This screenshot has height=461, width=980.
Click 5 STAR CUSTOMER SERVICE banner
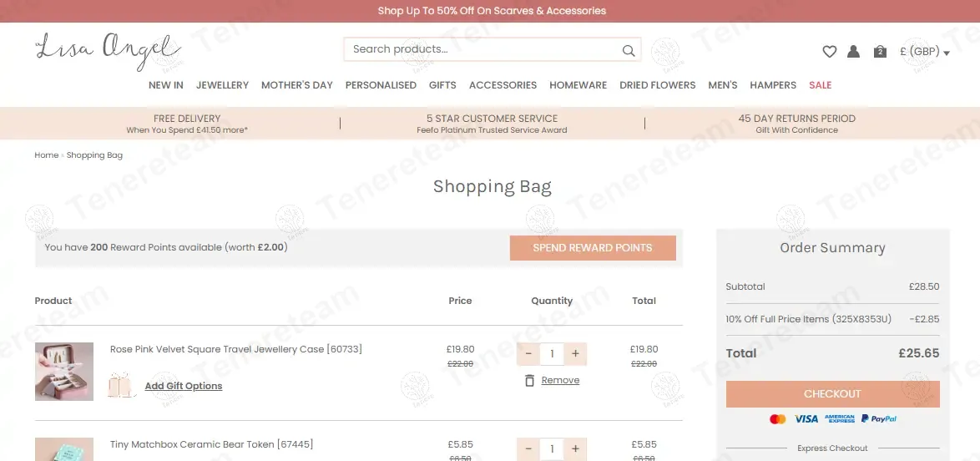point(492,124)
